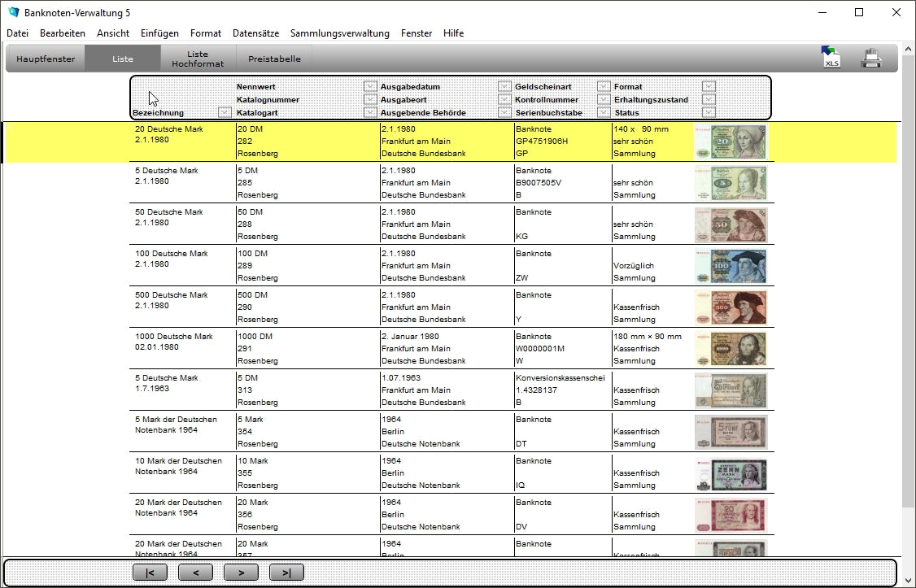Click the XLS export icon
The width and height of the screenshot is (916, 588).
coord(831,58)
